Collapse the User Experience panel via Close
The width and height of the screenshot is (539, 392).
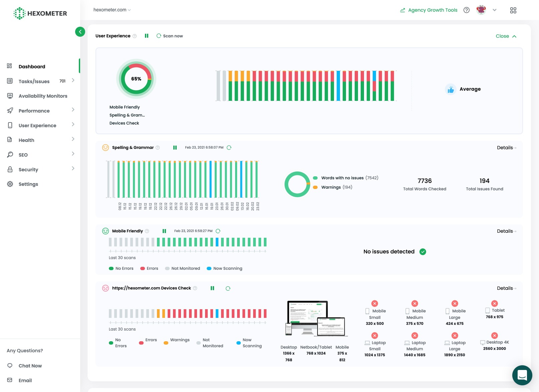coord(506,36)
